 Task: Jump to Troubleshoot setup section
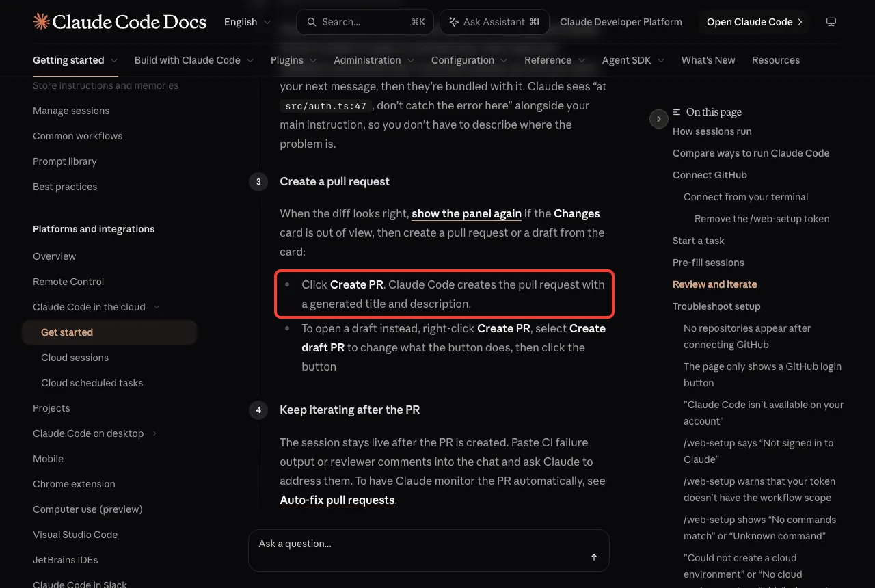pos(716,306)
